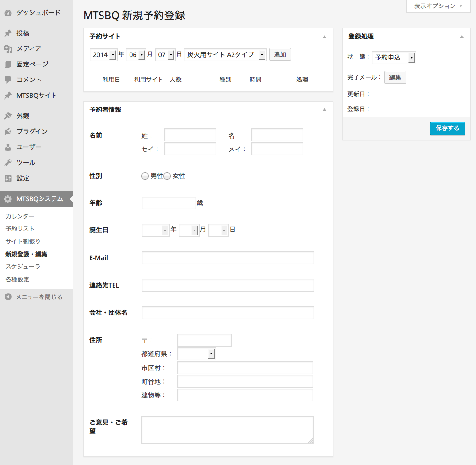Open the birthday month dropdown
The height and width of the screenshot is (465, 476).
189,230
